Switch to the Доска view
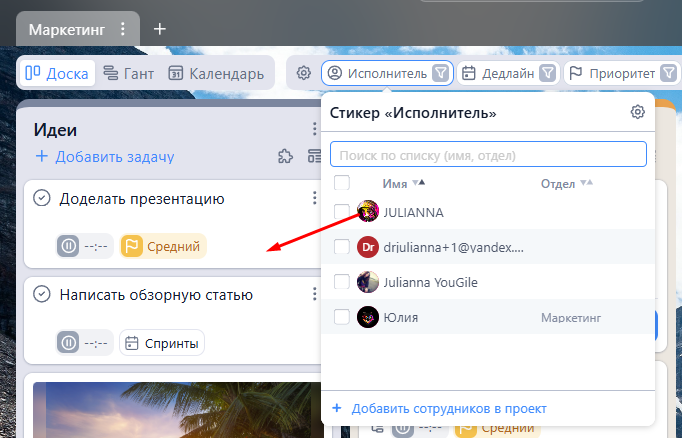This screenshot has width=682, height=438. coord(57,73)
